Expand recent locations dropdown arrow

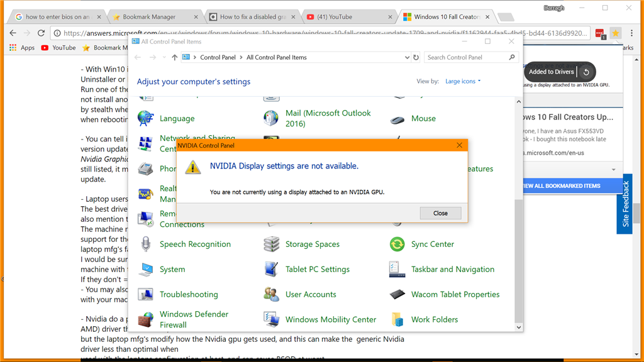pos(164,57)
